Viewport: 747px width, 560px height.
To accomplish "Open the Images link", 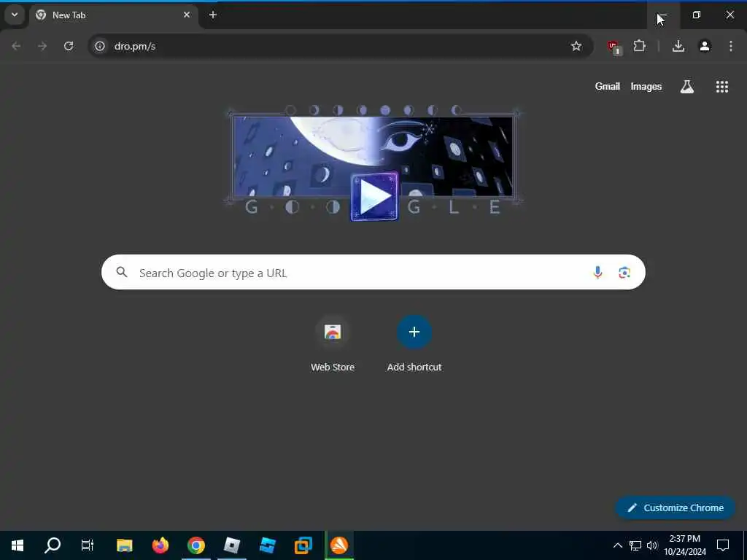I will (646, 86).
